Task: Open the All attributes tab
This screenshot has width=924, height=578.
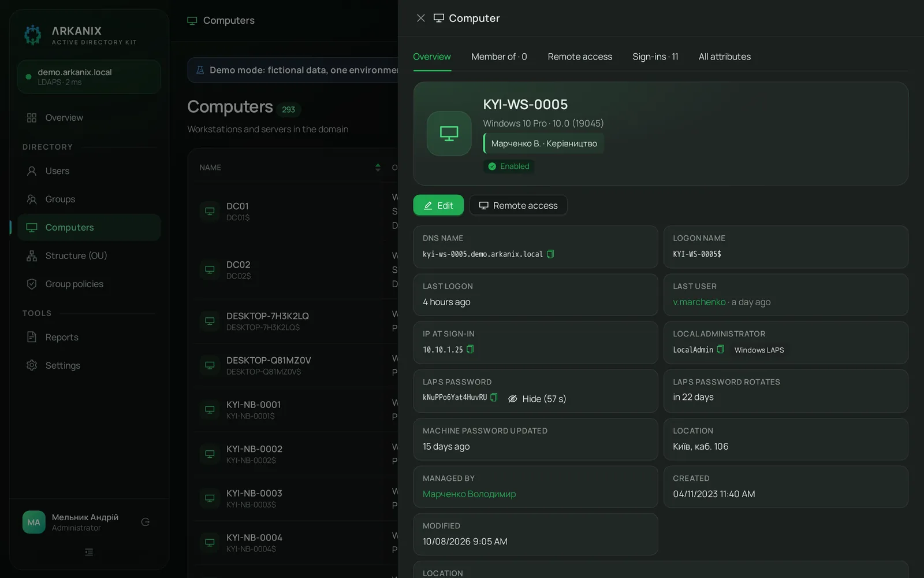Action: pyautogui.click(x=725, y=57)
